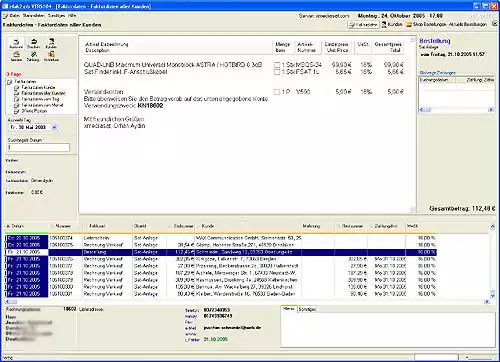Click the Drucken printer icon
Image resolution: width=500 pixels, height=362 pixels.
point(34,43)
